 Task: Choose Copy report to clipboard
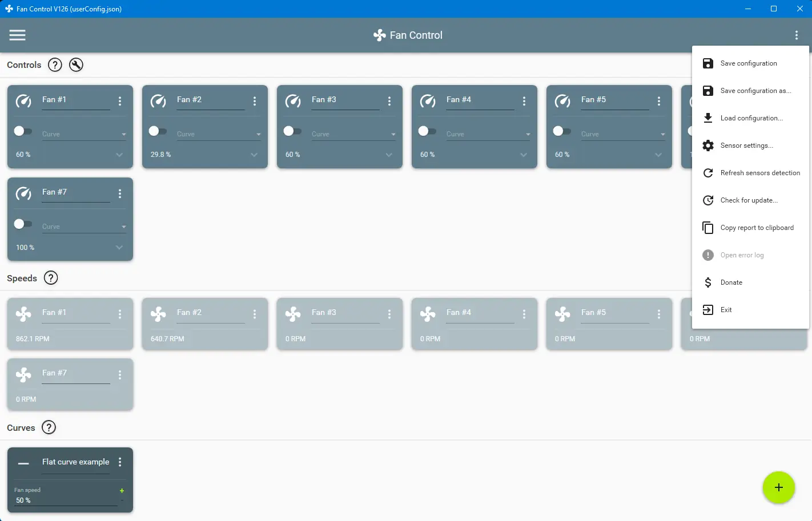(750, 228)
